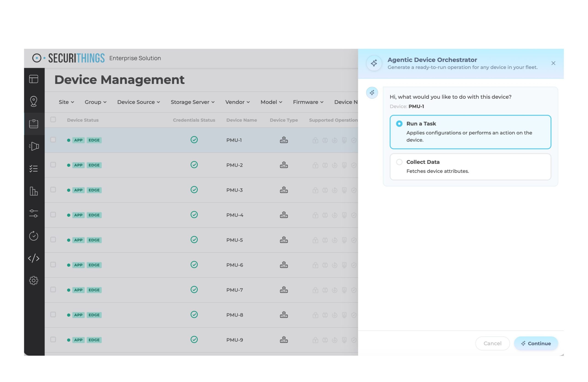
Task: Click Cancel in the orchestrator panel
Action: [492, 343]
